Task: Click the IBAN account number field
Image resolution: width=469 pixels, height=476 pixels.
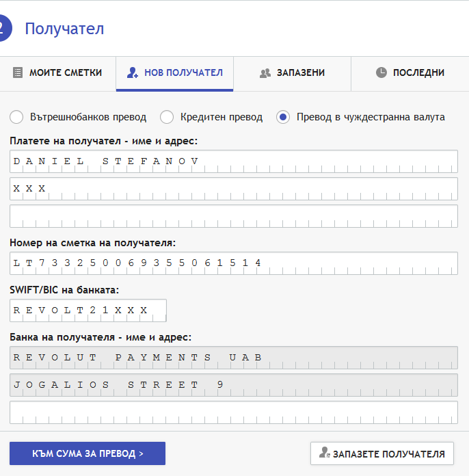Action: click(x=234, y=263)
